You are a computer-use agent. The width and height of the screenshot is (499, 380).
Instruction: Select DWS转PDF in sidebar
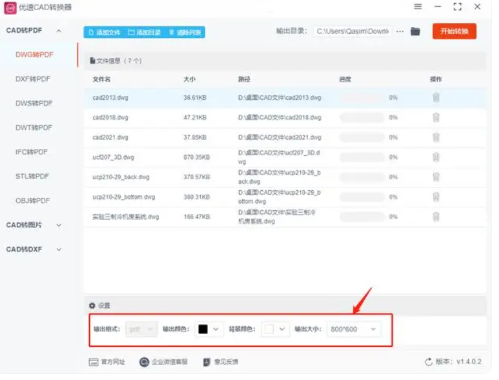tap(34, 103)
